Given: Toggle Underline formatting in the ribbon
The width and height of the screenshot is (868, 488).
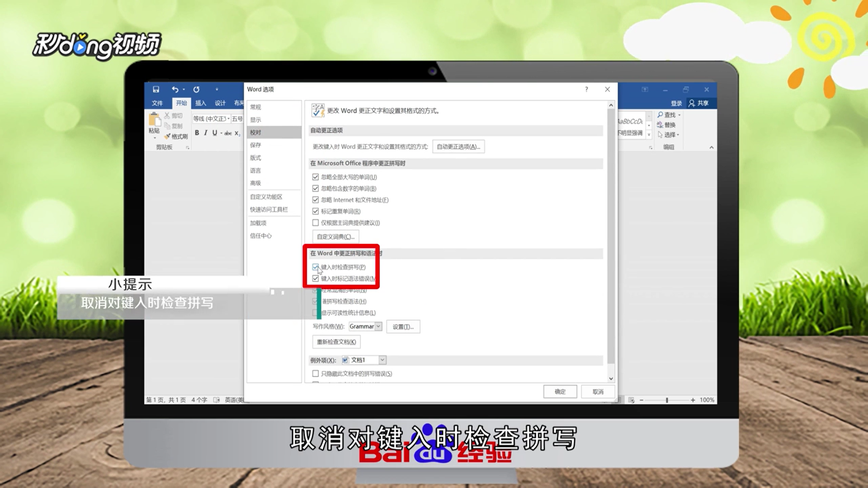Looking at the screenshot, I should 215,133.
